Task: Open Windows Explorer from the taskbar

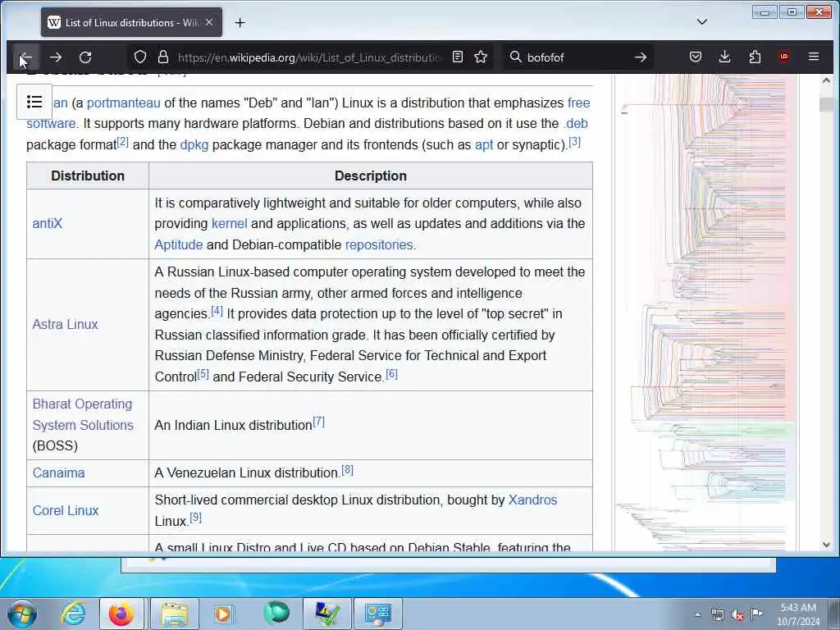Action: pos(175,614)
